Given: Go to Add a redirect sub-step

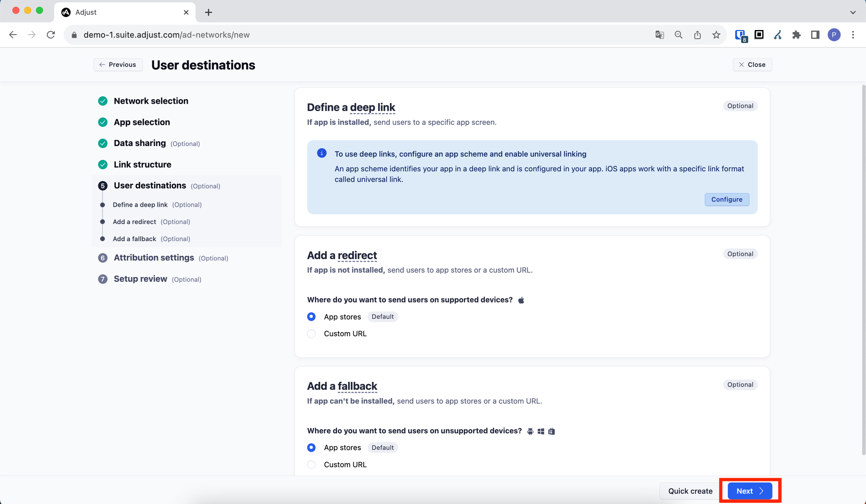Looking at the screenshot, I should [x=134, y=222].
